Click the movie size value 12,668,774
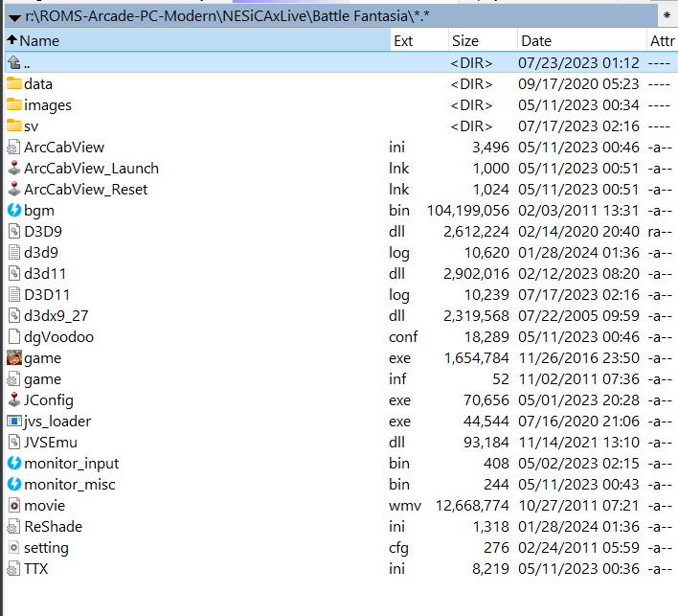The image size is (678, 616). [x=472, y=506]
